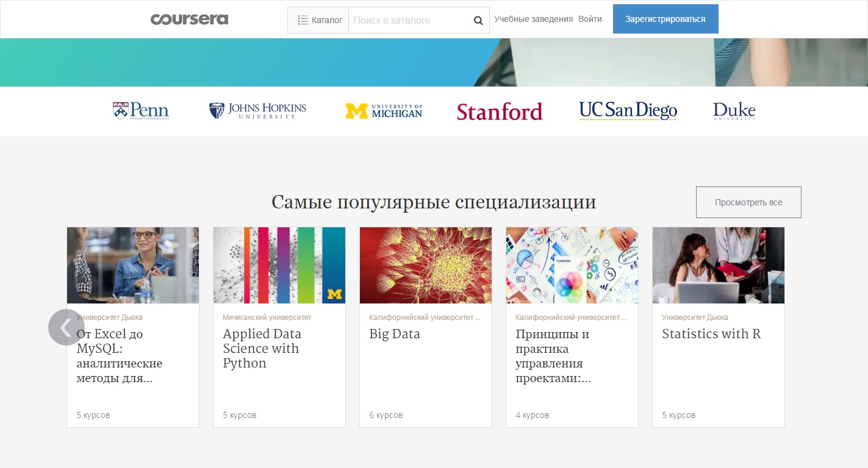Click the Coursera logo
Image resolution: width=868 pixels, height=468 pixels.
pyautogui.click(x=189, y=18)
